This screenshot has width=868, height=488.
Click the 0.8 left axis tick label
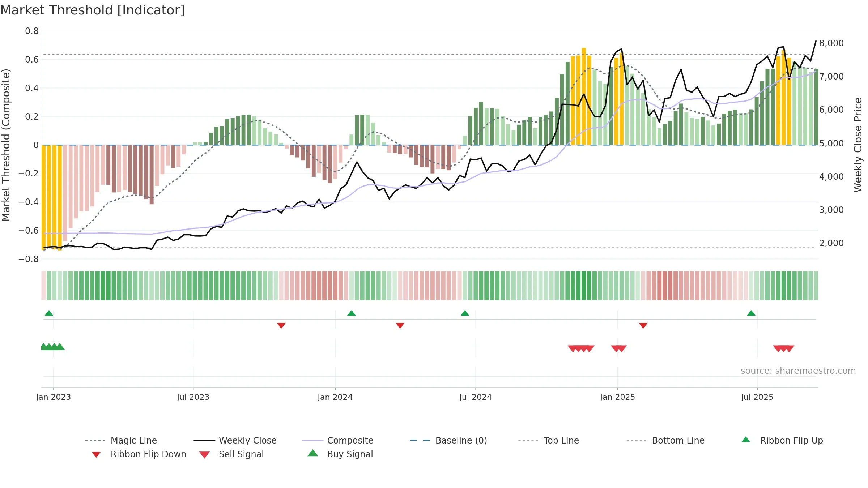[x=32, y=31]
